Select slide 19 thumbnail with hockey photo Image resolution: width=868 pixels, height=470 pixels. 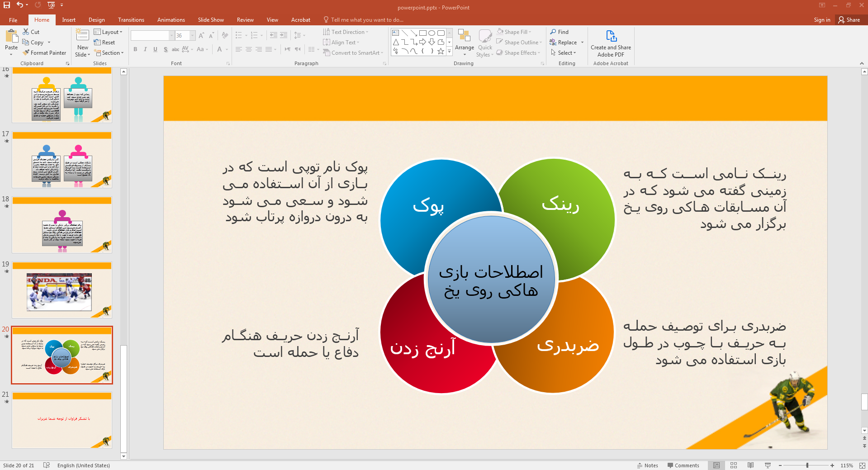[x=62, y=290]
